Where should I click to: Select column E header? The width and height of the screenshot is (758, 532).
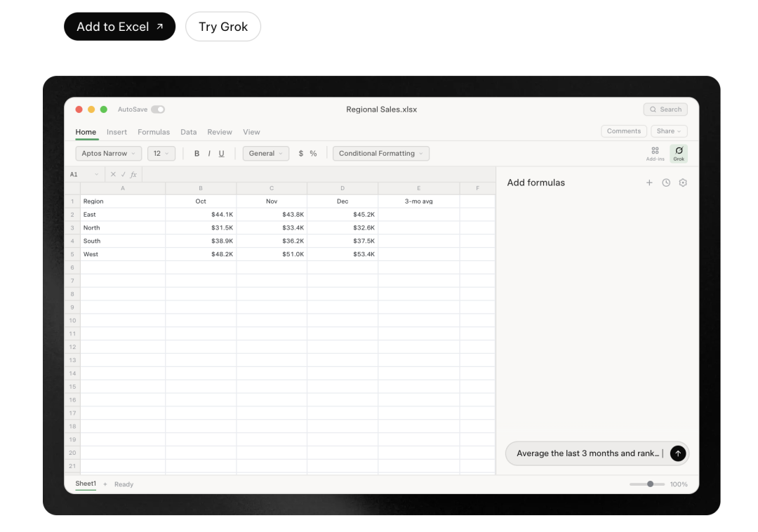(x=418, y=189)
